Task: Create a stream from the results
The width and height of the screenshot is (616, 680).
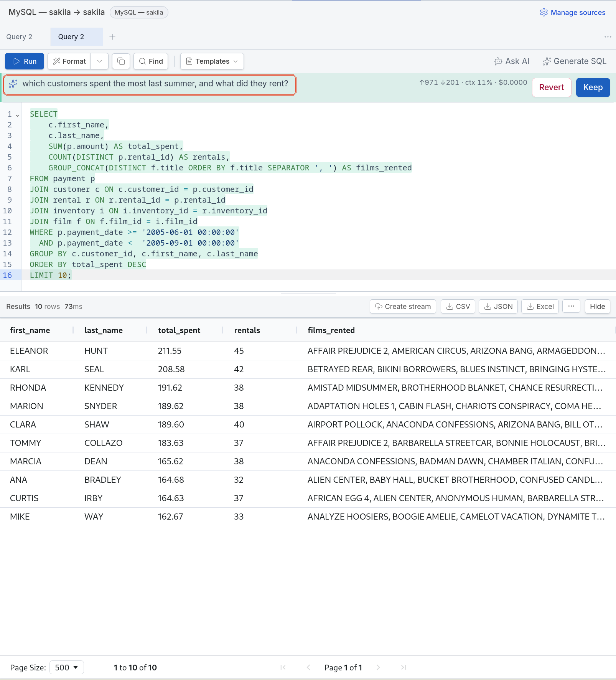Action: pyautogui.click(x=403, y=307)
